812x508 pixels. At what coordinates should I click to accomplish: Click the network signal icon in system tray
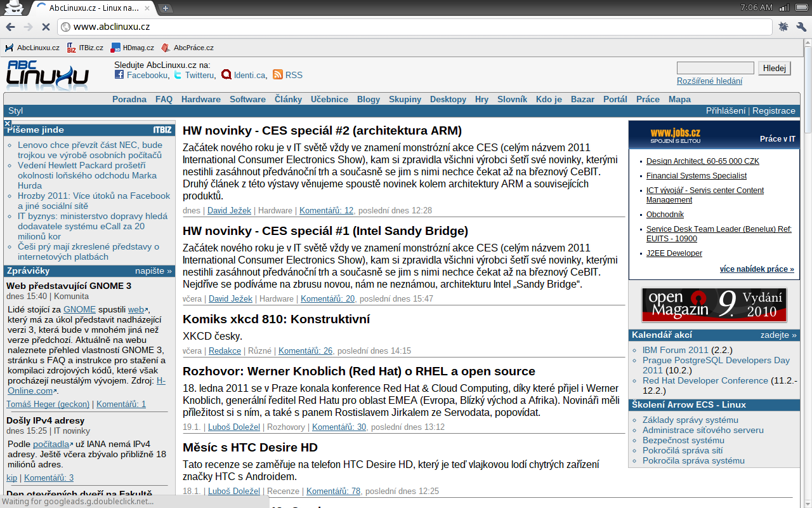tap(785, 8)
